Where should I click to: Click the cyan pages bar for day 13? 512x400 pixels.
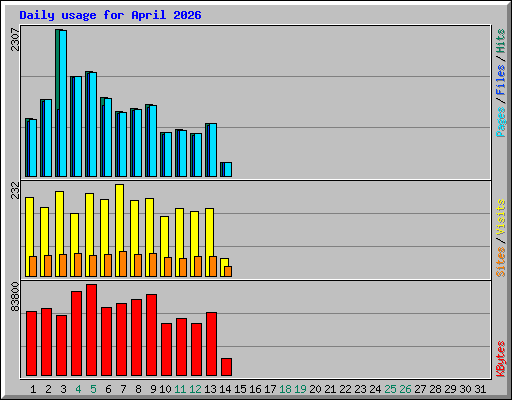click(213, 150)
